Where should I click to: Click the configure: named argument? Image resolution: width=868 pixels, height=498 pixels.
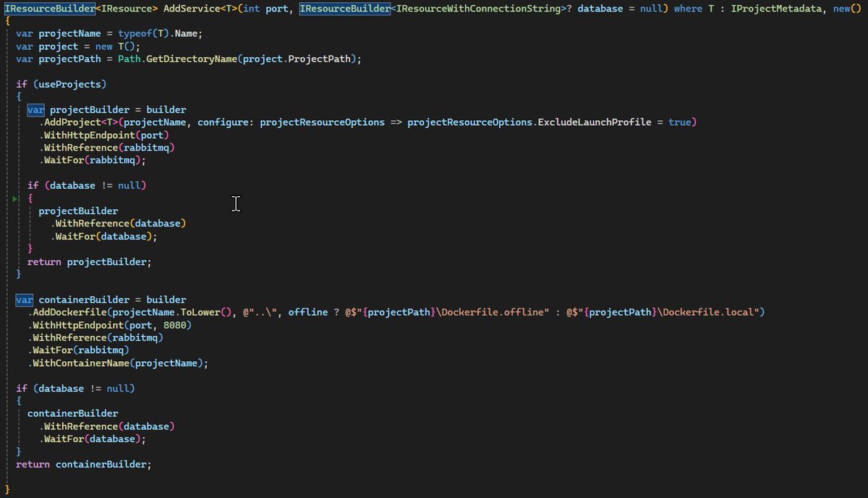[x=225, y=122]
